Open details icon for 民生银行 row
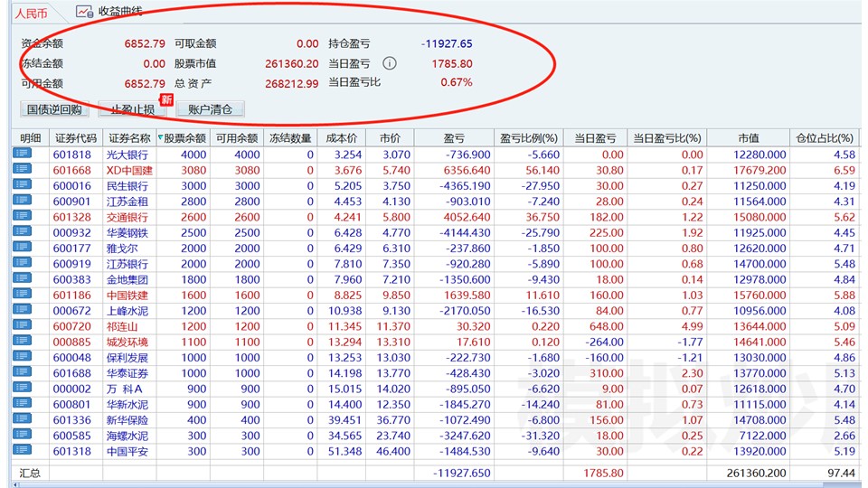 pos(22,184)
